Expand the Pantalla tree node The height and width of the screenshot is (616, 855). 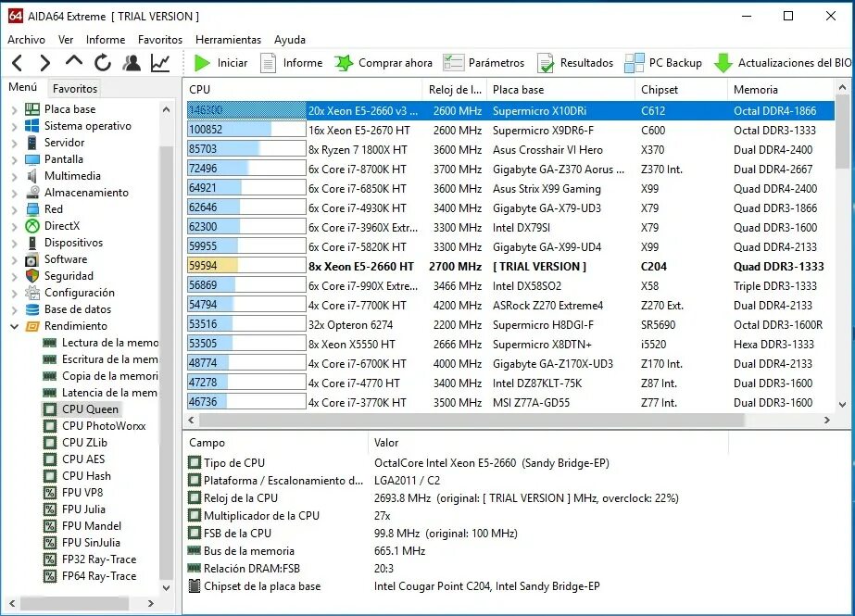click(14, 159)
